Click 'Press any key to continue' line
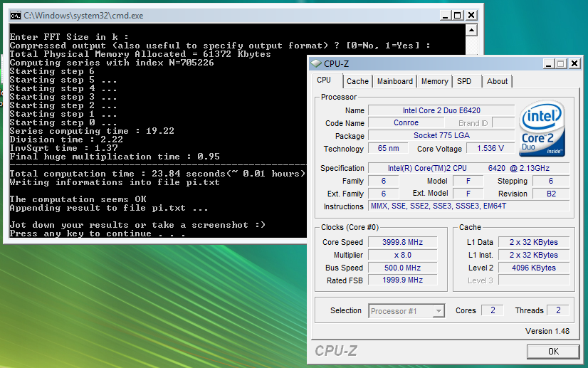This screenshot has height=368, width=588. point(98,233)
